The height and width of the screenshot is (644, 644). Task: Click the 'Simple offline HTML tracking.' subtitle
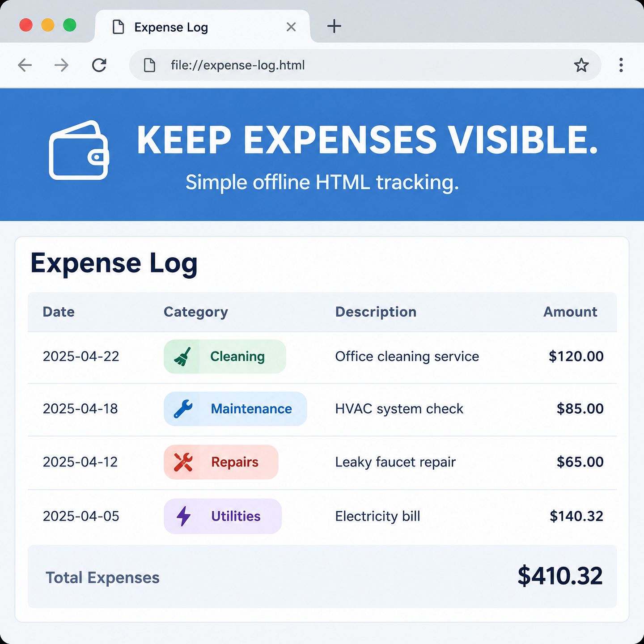(x=322, y=182)
